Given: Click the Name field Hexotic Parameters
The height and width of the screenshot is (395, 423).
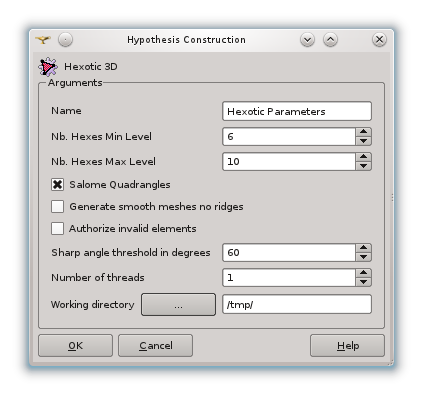Looking at the screenshot, I should [297, 111].
